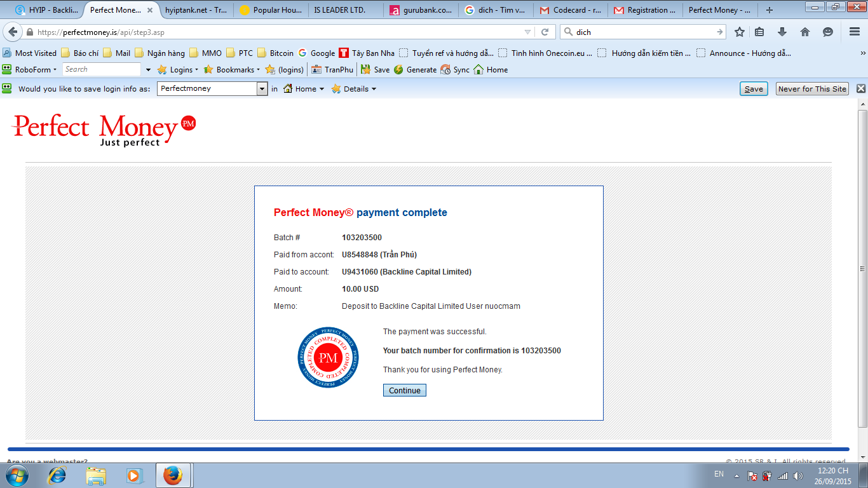Image resolution: width=868 pixels, height=488 pixels.
Task: Switch to the gurubank.co... tab
Action: 420,10
